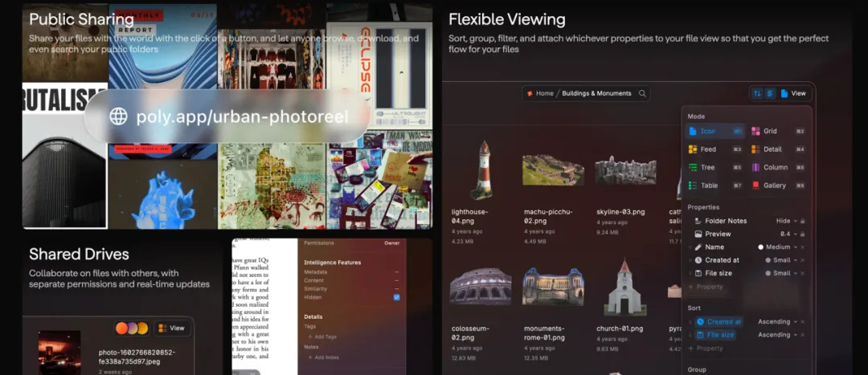This screenshot has height=375, width=868.
Task: Toggle the Metadata intelligence feature
Action: 396,271
